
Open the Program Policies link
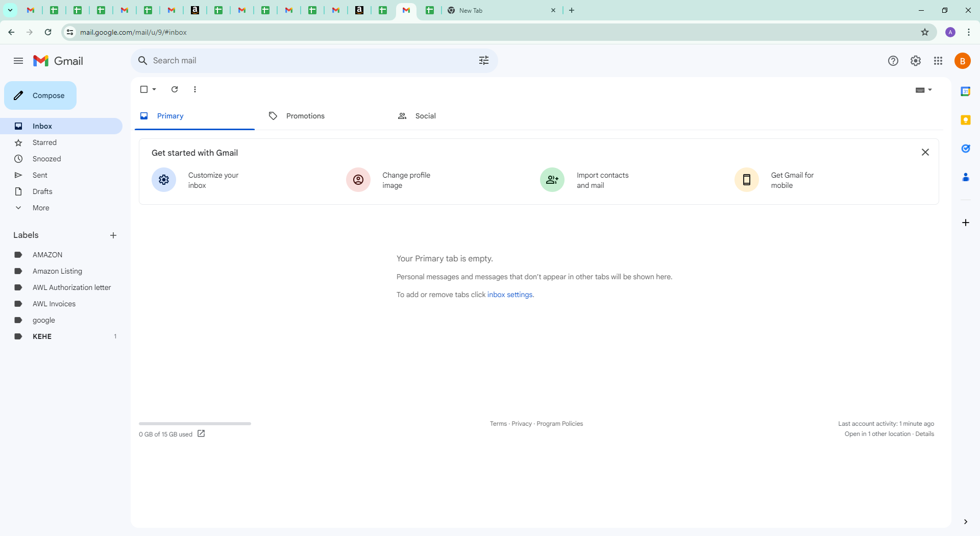[559, 424]
